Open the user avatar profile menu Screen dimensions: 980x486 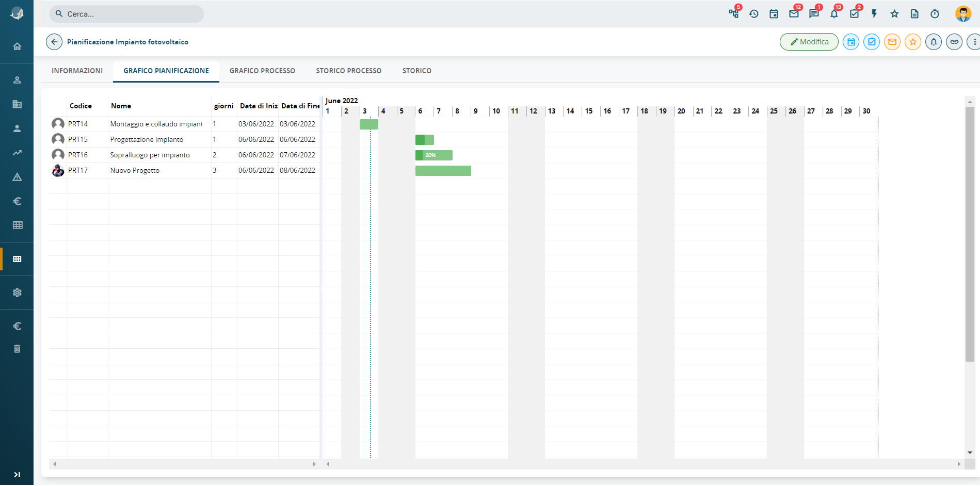pos(963,14)
